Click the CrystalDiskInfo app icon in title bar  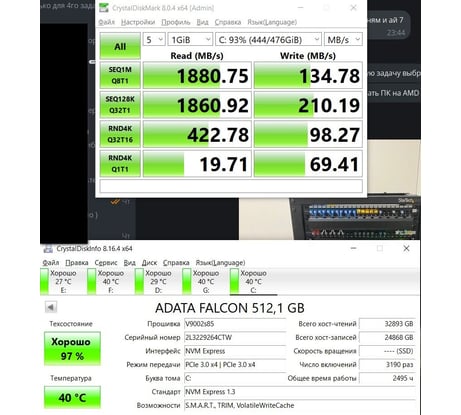tap(48, 249)
